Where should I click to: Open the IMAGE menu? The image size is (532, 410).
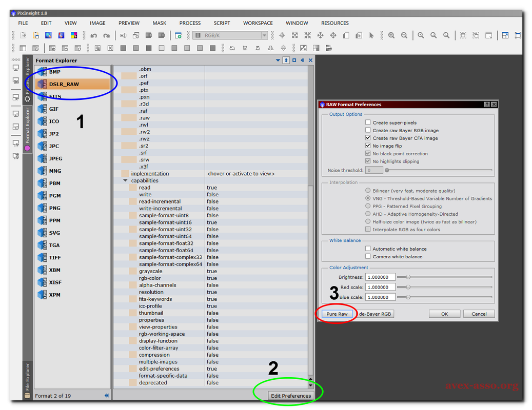[x=97, y=23]
